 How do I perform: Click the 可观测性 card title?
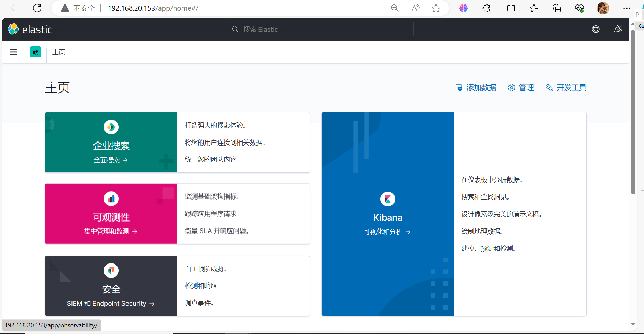pyautogui.click(x=111, y=217)
